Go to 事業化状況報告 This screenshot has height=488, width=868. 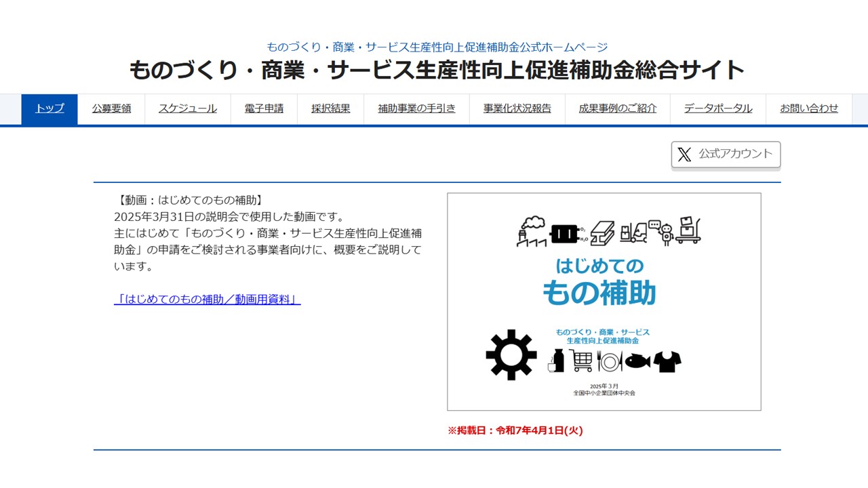(517, 108)
